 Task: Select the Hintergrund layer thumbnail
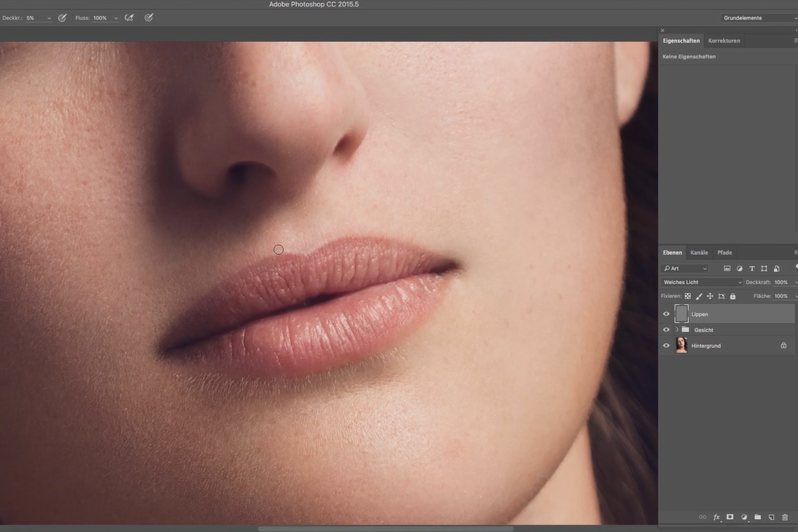click(x=682, y=346)
